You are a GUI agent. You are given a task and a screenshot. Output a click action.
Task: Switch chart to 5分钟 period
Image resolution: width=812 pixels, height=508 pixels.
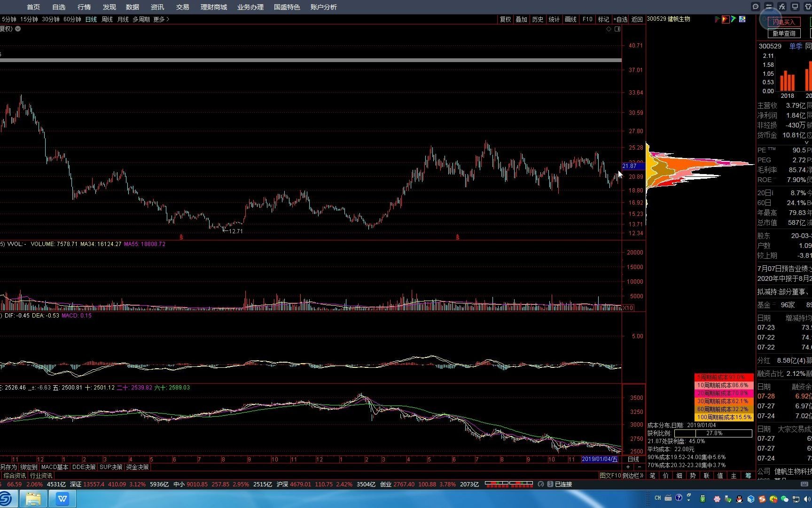(9, 19)
